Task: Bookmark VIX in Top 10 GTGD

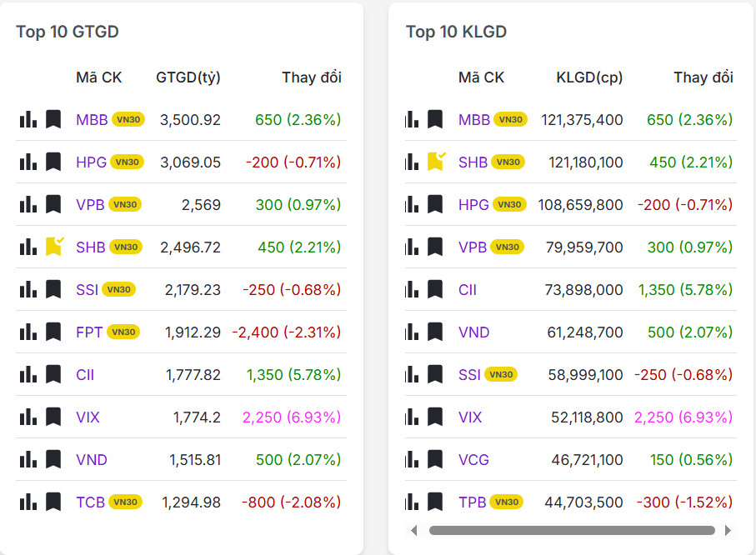Action: coord(53,417)
